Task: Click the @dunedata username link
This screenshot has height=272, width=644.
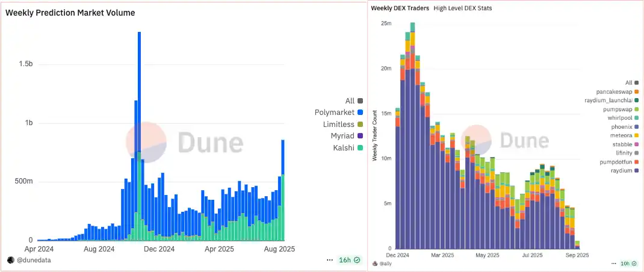Action: 34,260
